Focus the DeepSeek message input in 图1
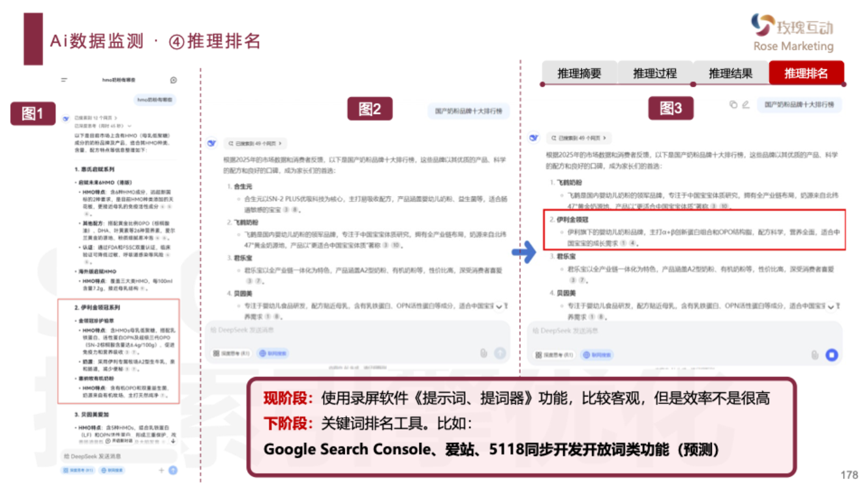868x488 pixels. click(x=119, y=456)
